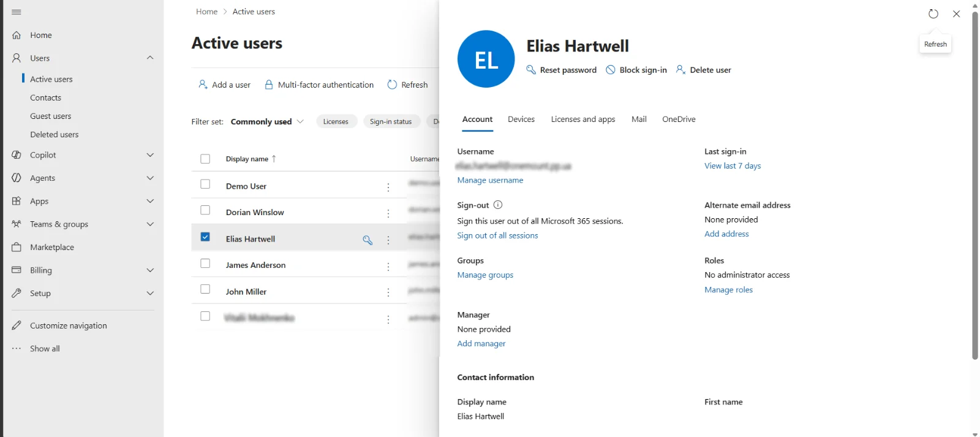
Task: Open the three-dot menu for Dorian Winslow
Action: click(x=388, y=213)
